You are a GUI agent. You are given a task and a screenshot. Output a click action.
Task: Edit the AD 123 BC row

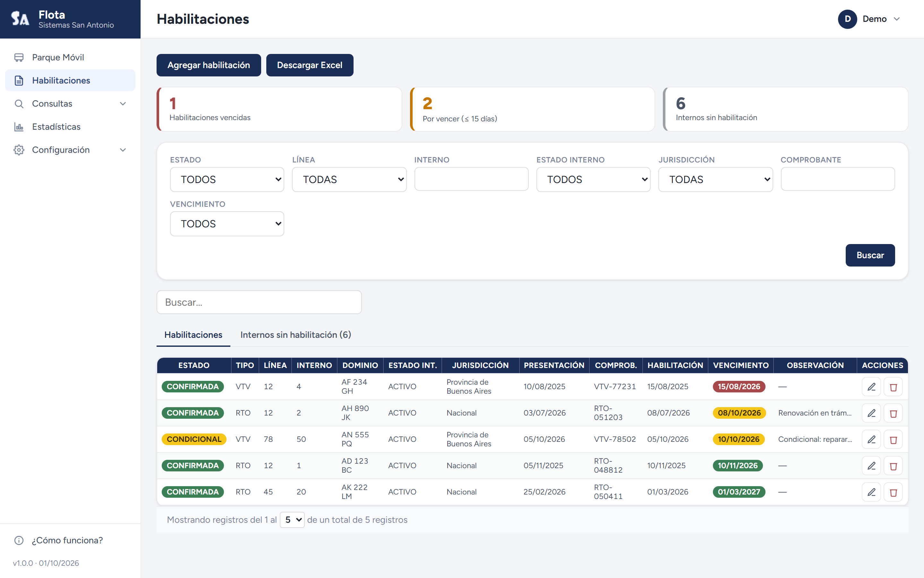[871, 466]
